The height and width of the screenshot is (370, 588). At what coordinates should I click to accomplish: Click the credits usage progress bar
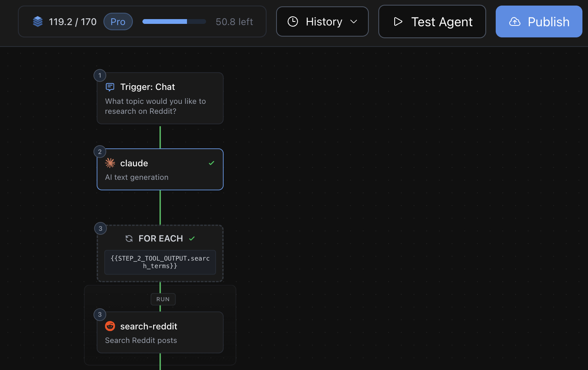174,21
